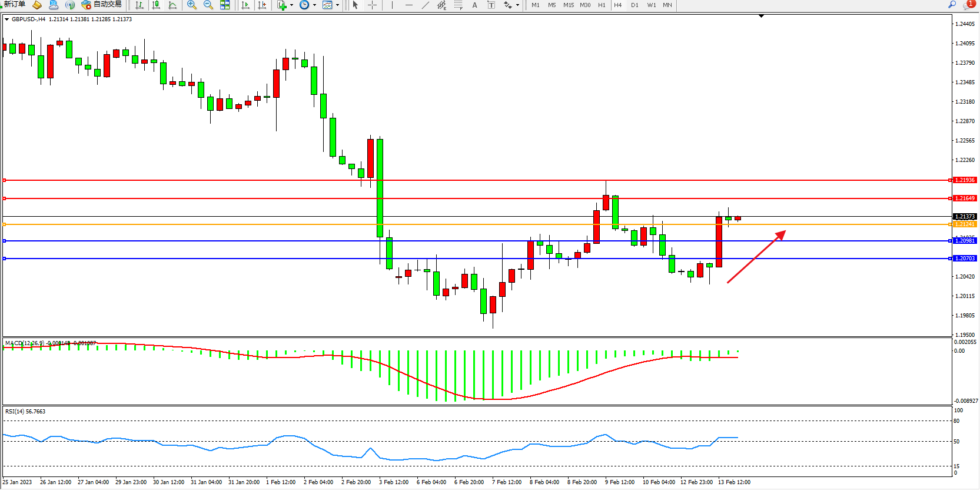Switch to the D1 timeframe
The image size is (980, 490).
634,5
